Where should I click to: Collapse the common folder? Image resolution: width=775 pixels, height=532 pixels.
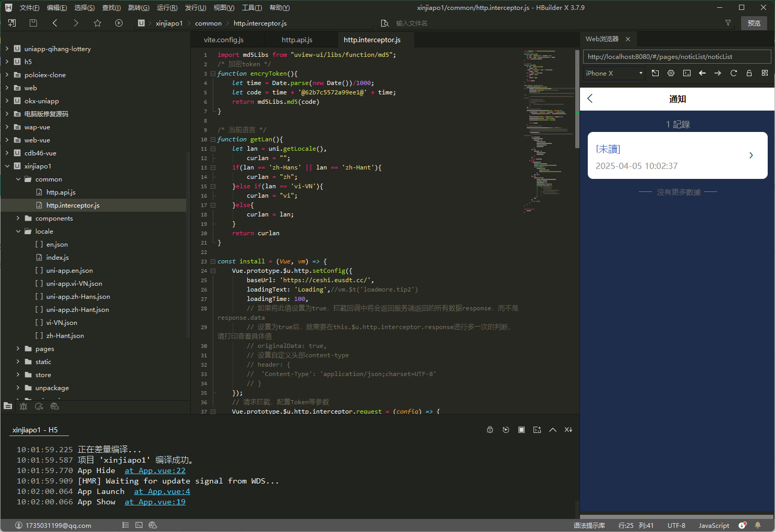18,179
